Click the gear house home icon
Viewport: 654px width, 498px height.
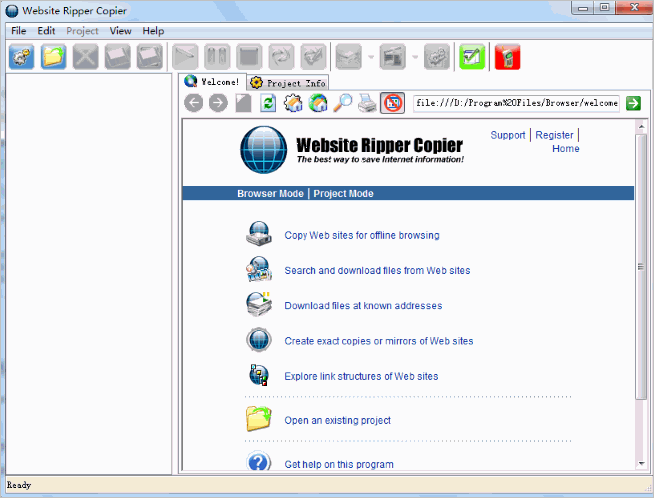(293, 103)
